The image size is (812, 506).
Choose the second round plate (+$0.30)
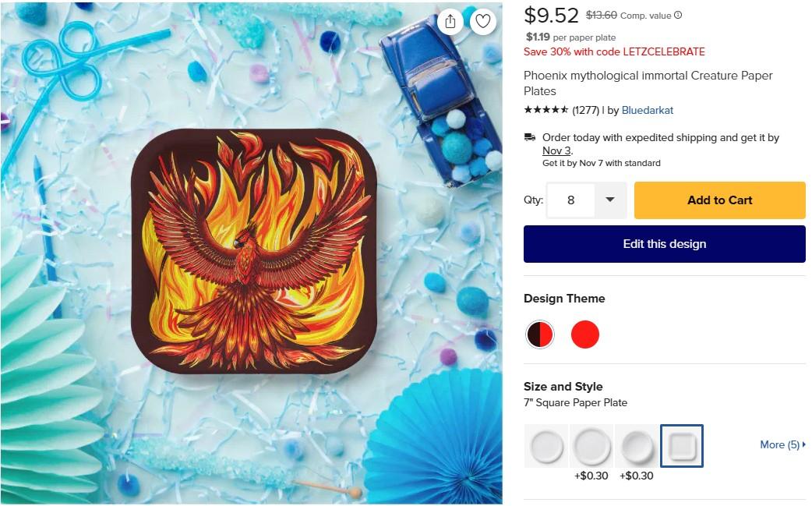591,446
